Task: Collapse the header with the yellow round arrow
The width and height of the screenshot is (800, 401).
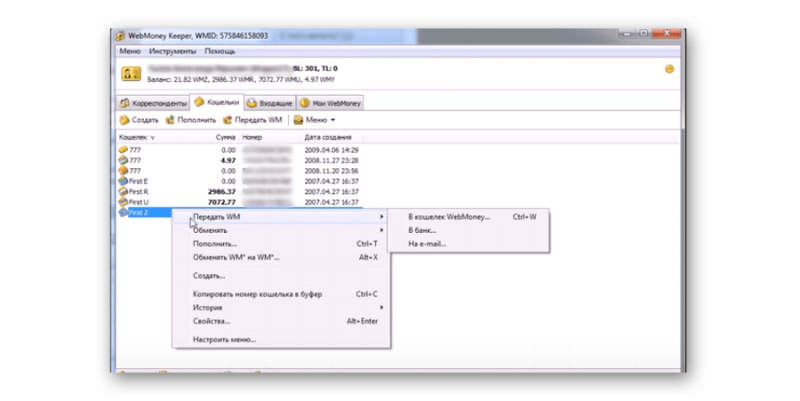Action: pos(669,69)
